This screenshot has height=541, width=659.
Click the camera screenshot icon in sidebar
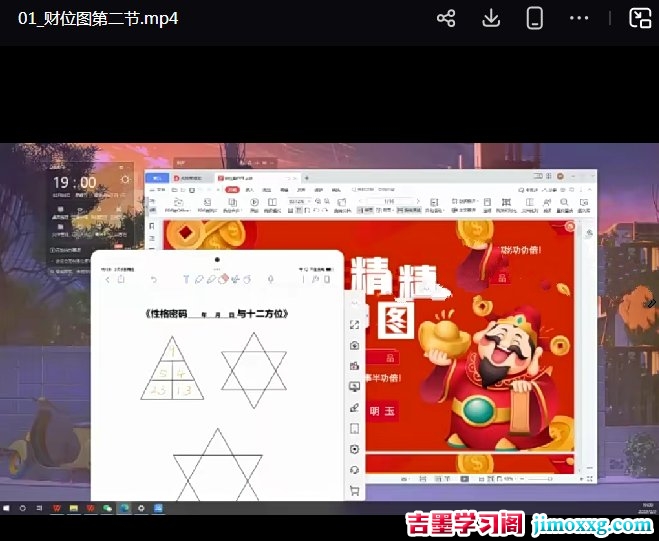click(x=354, y=345)
